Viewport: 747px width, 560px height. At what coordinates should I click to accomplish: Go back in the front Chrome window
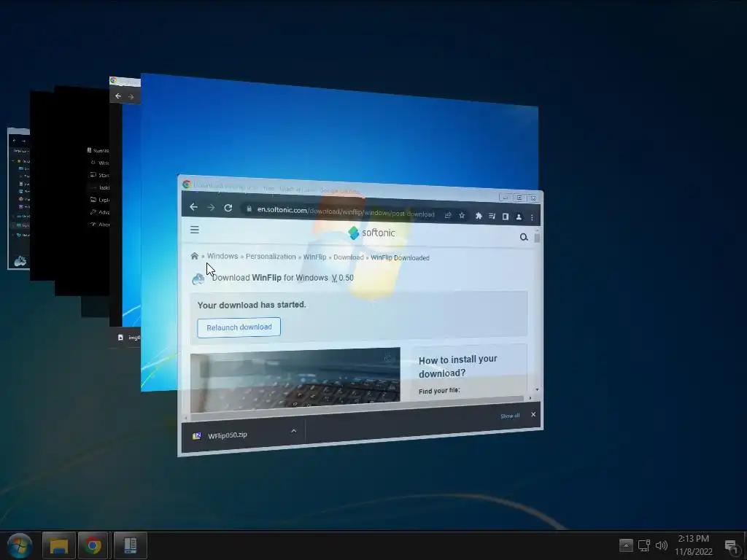coord(193,207)
